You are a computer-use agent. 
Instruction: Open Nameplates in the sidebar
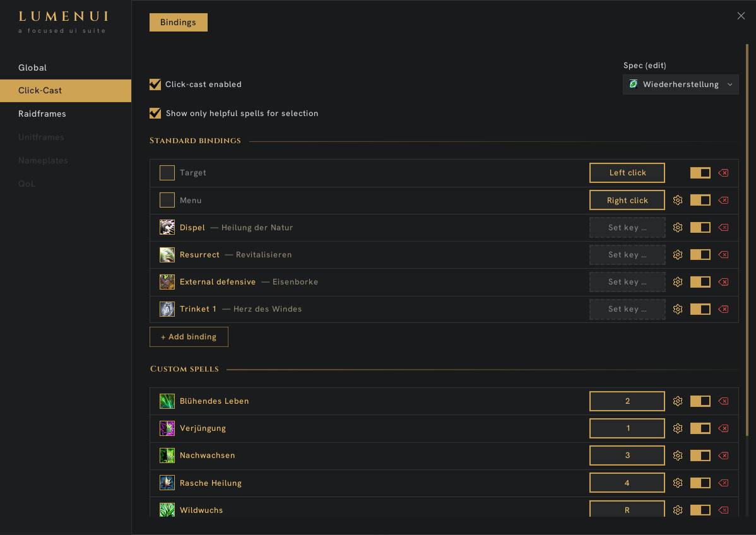click(x=66, y=160)
